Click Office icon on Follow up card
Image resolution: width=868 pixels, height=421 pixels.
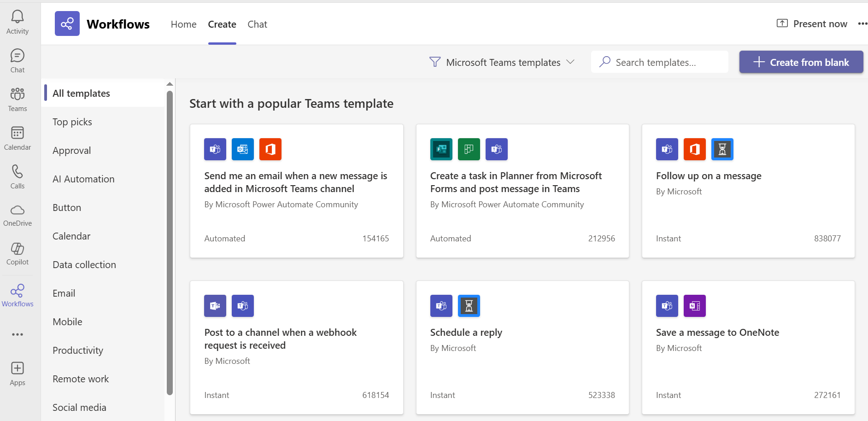coord(695,149)
